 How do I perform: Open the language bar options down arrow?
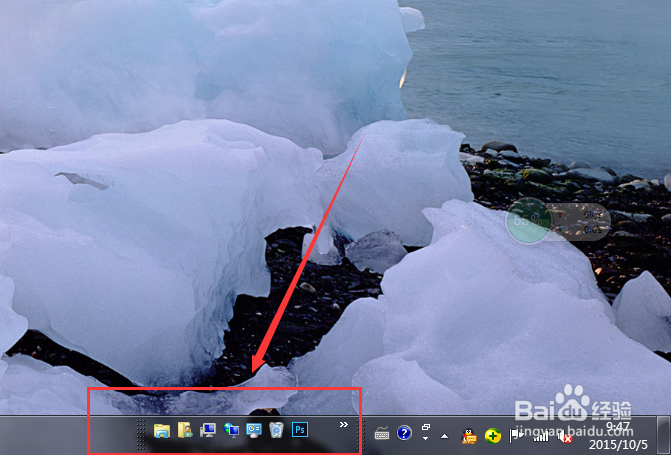tap(425, 438)
